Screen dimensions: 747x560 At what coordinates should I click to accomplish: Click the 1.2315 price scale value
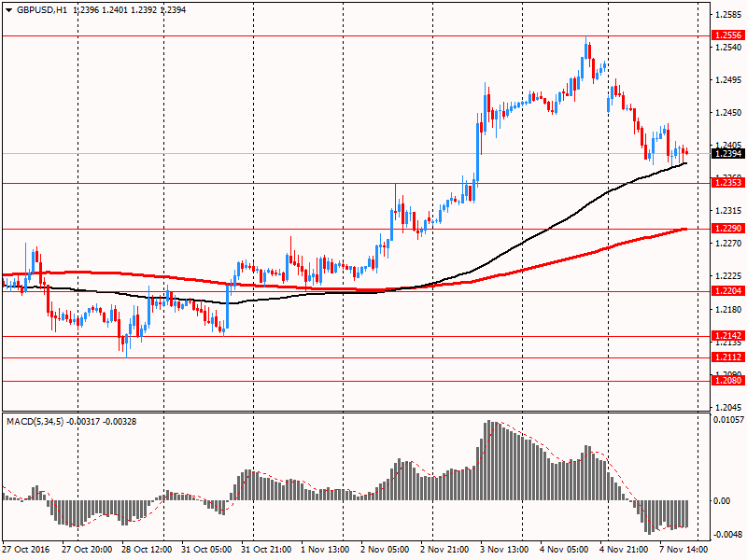[x=729, y=211]
